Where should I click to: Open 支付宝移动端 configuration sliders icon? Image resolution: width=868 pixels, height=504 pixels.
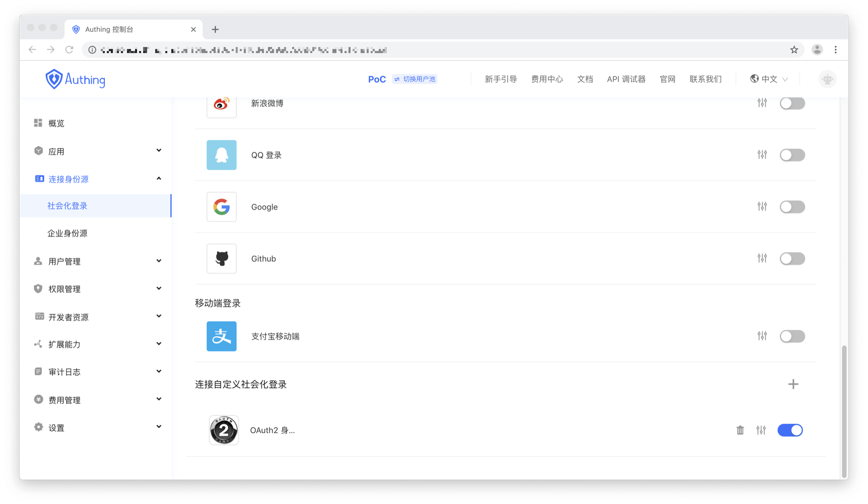[762, 336]
